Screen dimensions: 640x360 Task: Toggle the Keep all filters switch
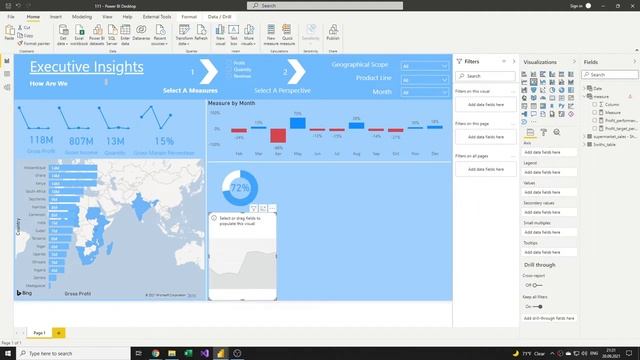tap(538, 307)
